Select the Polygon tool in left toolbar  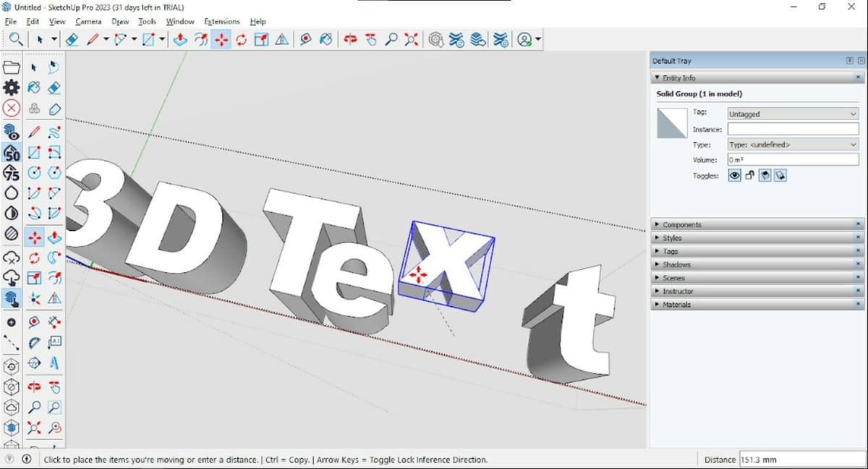click(54, 173)
